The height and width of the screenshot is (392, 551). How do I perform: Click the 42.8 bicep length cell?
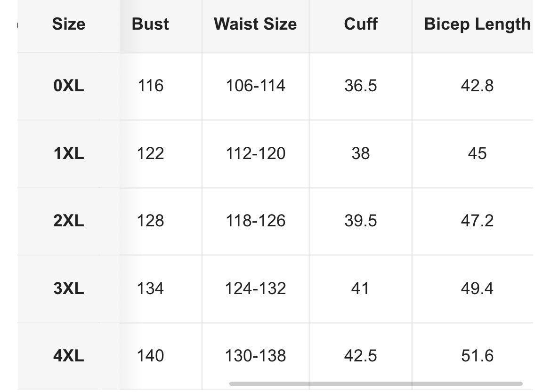click(477, 86)
